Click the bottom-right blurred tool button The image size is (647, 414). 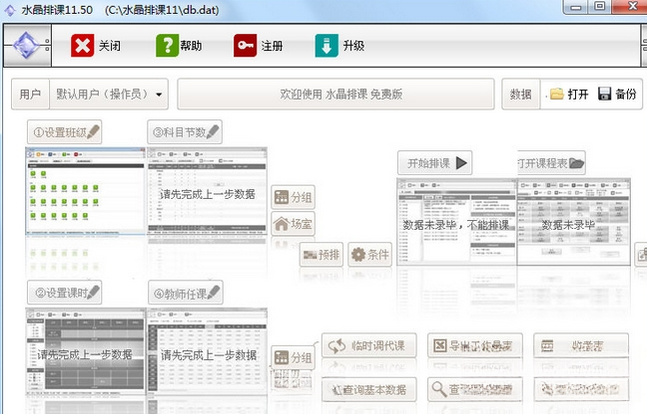point(581,389)
